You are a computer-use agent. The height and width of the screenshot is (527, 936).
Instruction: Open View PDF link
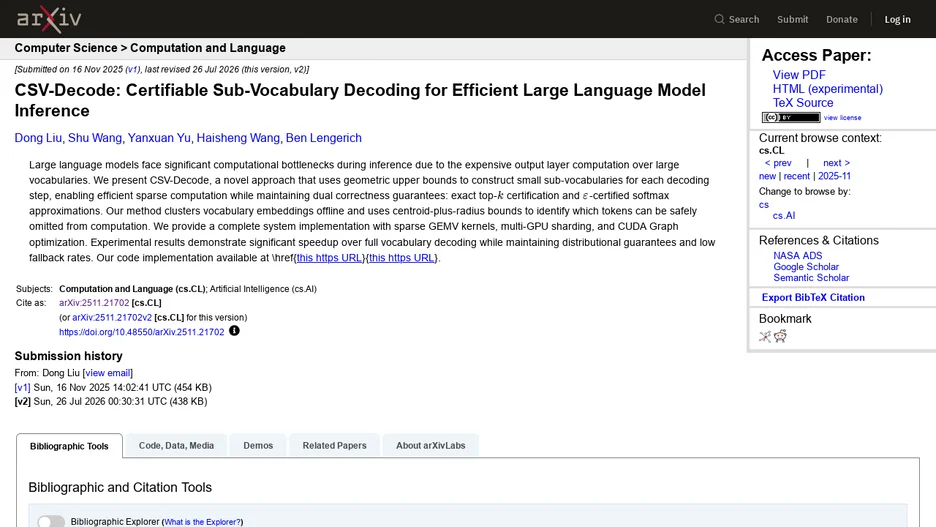(x=799, y=75)
